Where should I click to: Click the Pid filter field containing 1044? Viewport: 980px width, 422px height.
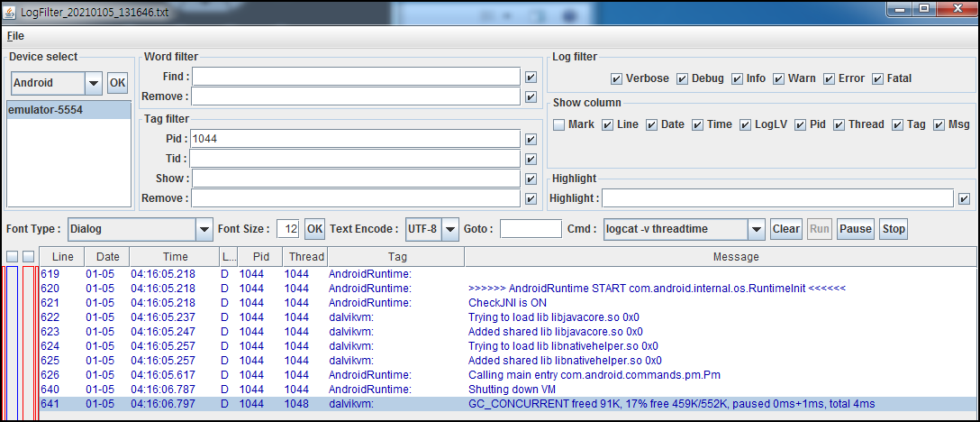[356, 138]
